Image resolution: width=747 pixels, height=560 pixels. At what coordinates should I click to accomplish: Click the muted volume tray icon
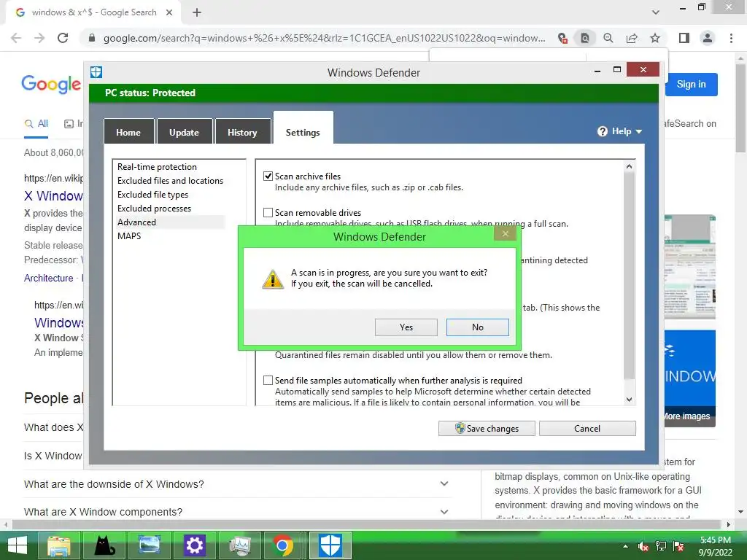pyautogui.click(x=643, y=546)
